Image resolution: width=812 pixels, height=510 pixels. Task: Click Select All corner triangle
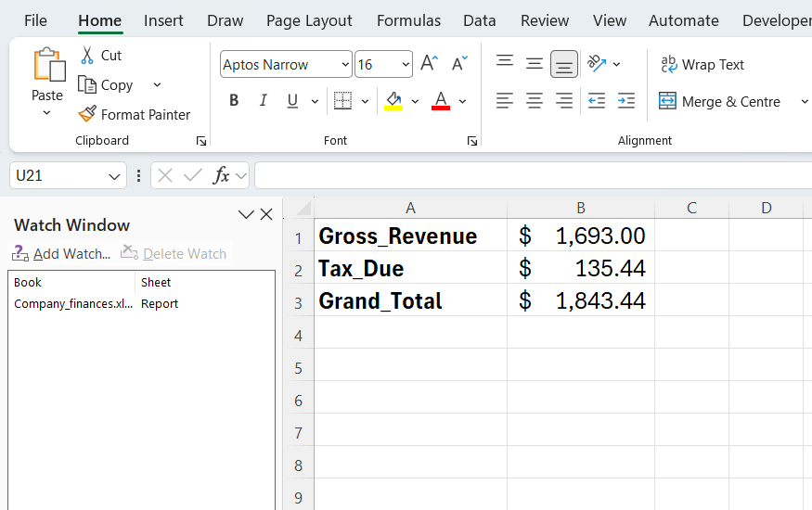click(303, 208)
